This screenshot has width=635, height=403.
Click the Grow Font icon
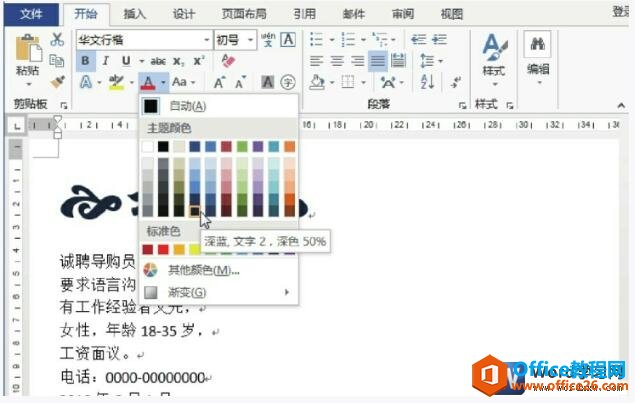[x=219, y=82]
